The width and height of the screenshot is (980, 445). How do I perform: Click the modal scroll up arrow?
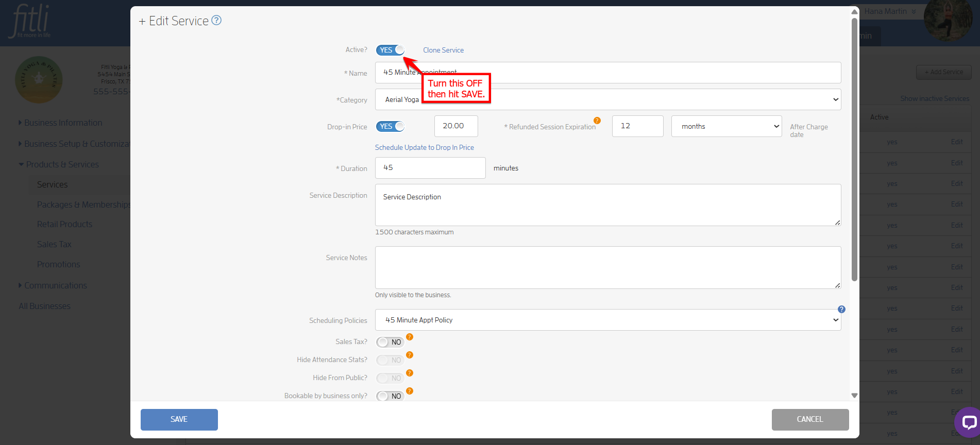point(854,11)
